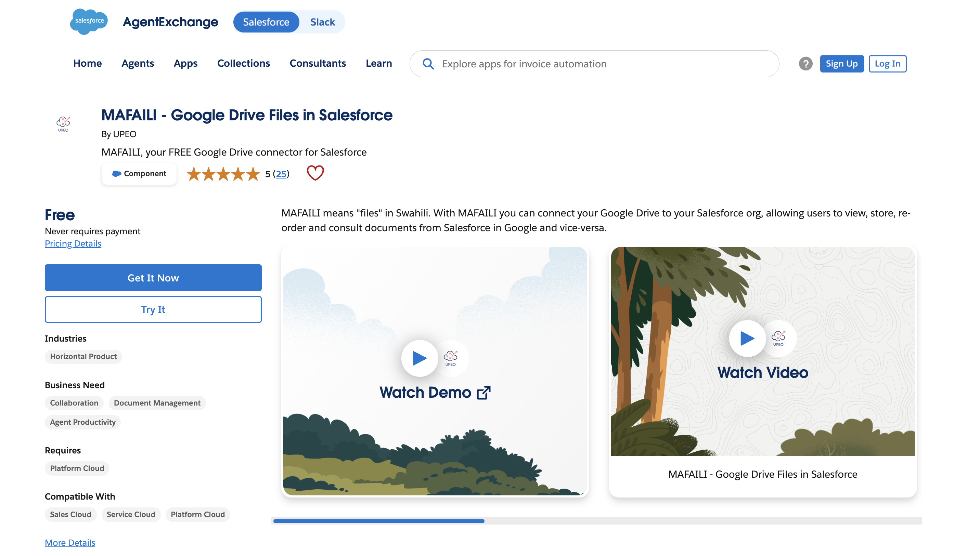Select the Service Cloud tag
The height and width of the screenshot is (556, 980).
[x=131, y=515]
